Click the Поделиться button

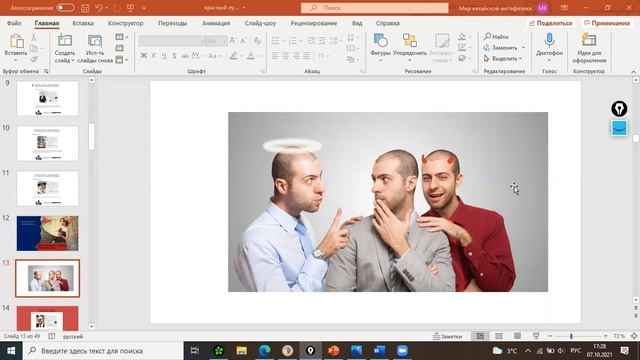point(551,23)
